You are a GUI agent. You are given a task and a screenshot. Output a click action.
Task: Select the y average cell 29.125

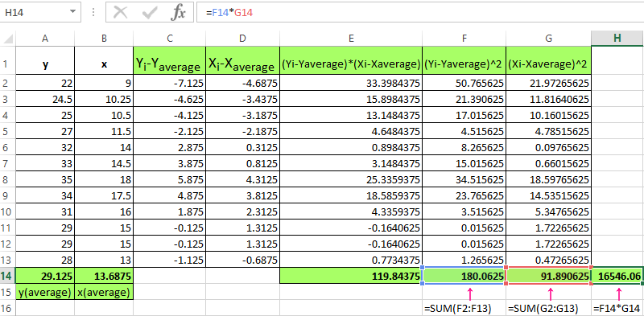(x=45, y=276)
